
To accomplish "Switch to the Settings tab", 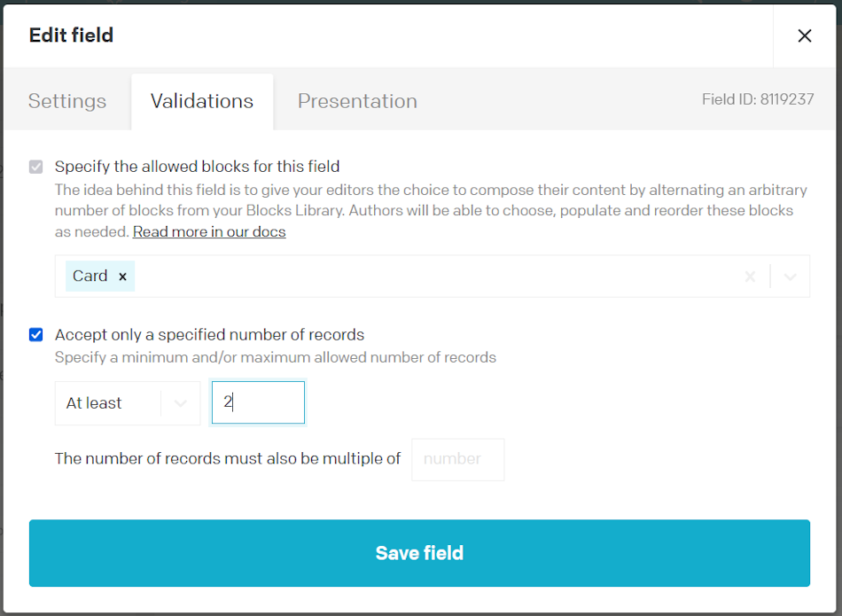I will (x=66, y=100).
